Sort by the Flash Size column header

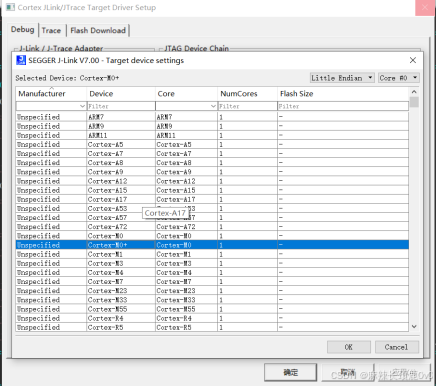(x=343, y=94)
